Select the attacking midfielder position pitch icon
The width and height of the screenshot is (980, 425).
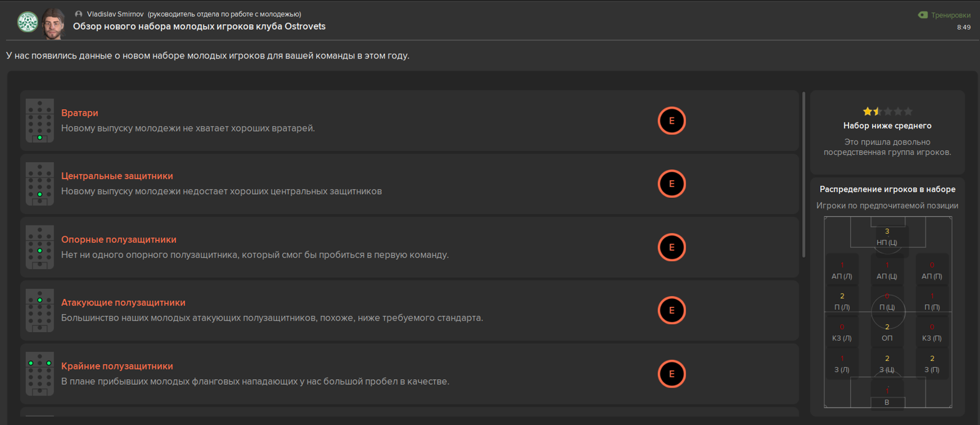point(40,310)
